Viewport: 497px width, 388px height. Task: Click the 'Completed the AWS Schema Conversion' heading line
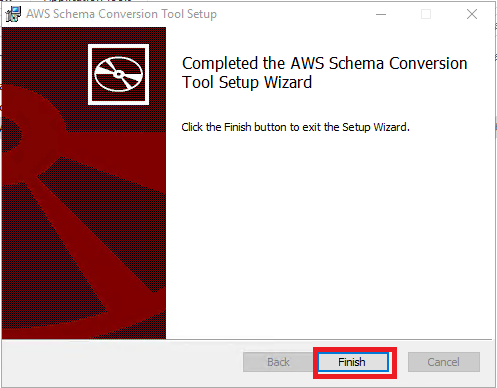[325, 63]
